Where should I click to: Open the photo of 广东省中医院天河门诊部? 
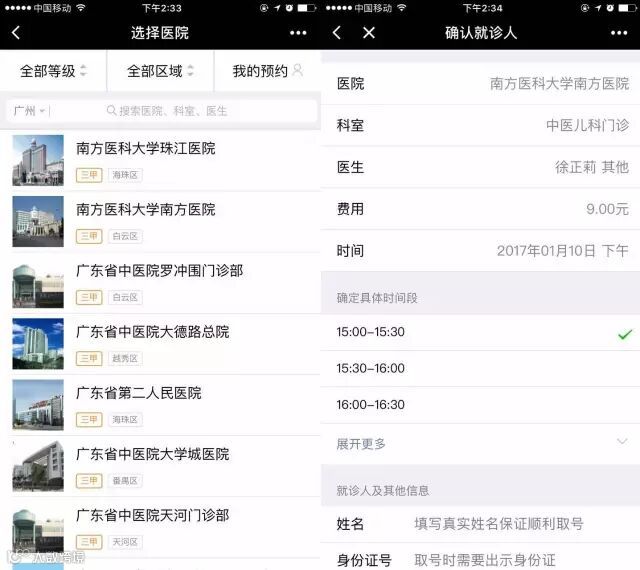[38, 530]
